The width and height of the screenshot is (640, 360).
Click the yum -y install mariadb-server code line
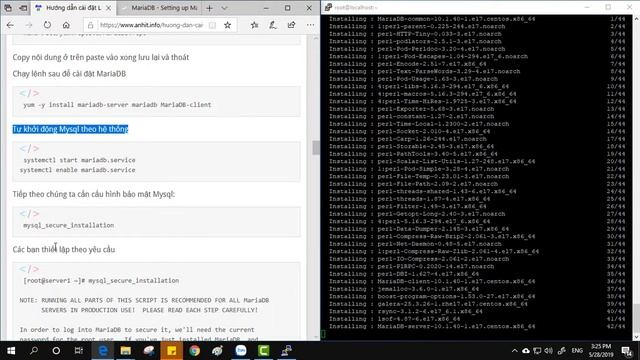(x=118, y=105)
